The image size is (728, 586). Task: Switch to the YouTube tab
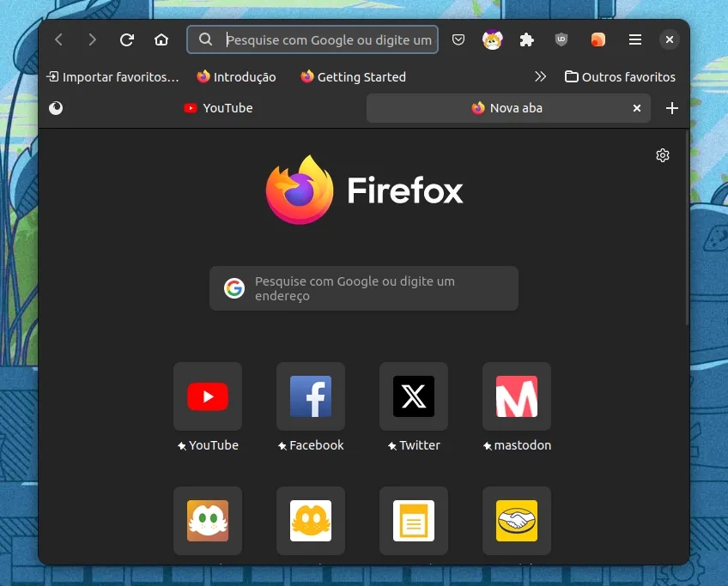[218, 108]
